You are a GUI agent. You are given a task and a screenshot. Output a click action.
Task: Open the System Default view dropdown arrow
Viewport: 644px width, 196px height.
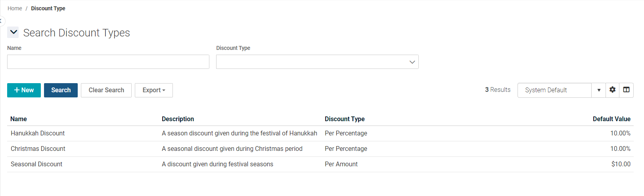click(598, 90)
